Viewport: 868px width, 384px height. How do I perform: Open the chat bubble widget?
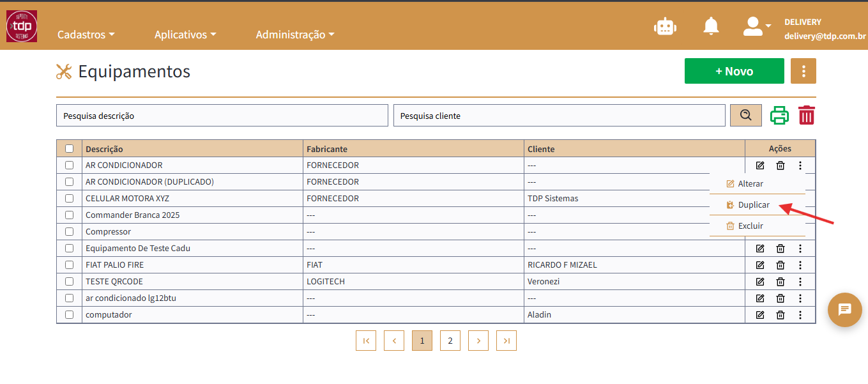tap(845, 310)
